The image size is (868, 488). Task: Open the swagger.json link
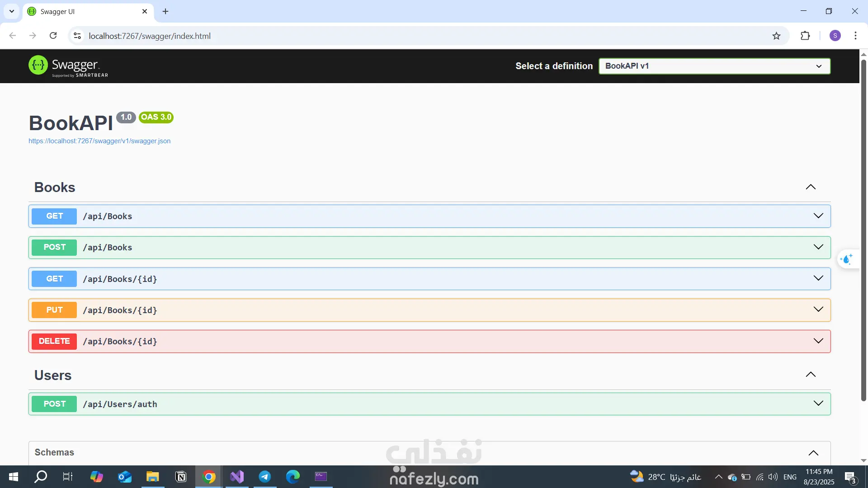point(99,141)
